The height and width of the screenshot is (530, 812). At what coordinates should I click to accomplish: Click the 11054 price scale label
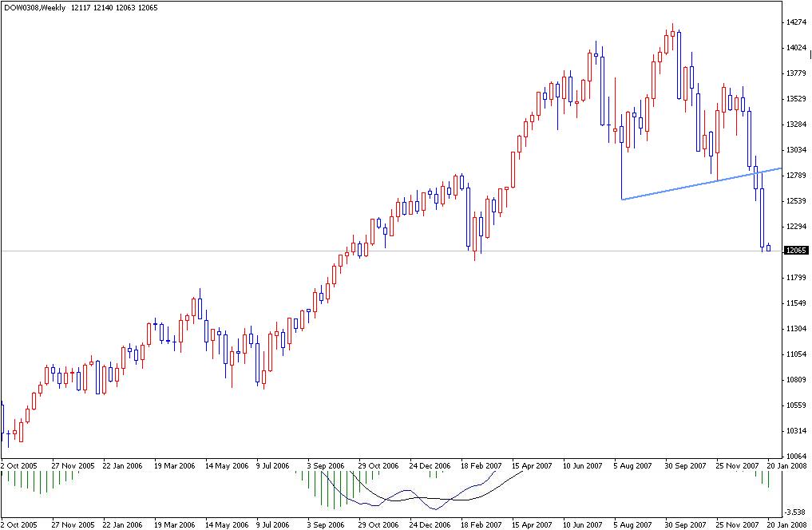coord(796,354)
